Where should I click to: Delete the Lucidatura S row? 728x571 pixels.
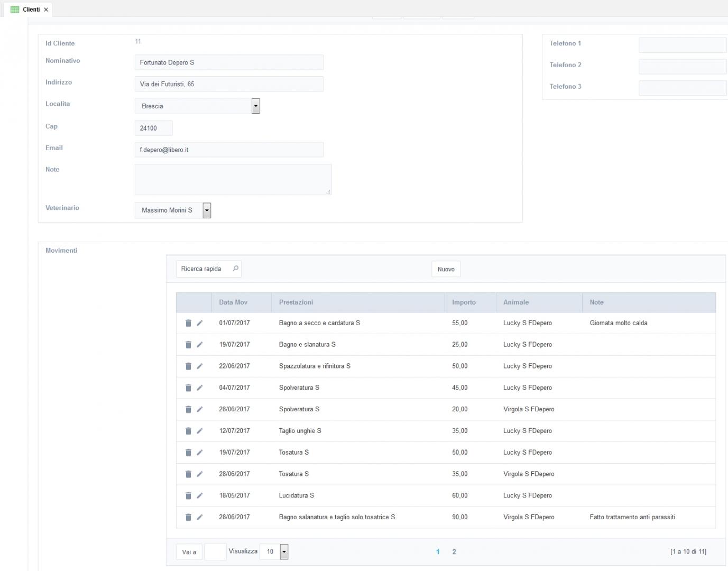tap(188, 496)
